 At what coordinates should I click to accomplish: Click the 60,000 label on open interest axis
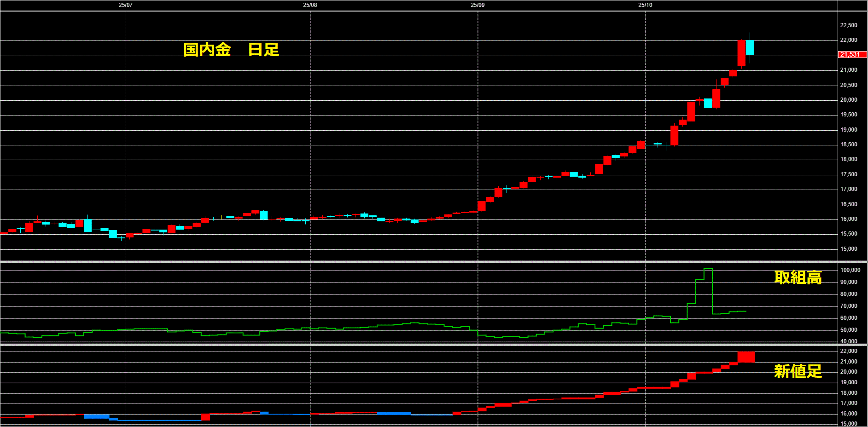click(849, 318)
